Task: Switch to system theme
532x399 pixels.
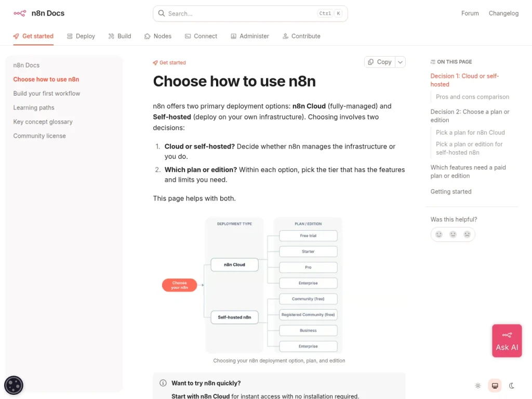Action: coord(495,385)
